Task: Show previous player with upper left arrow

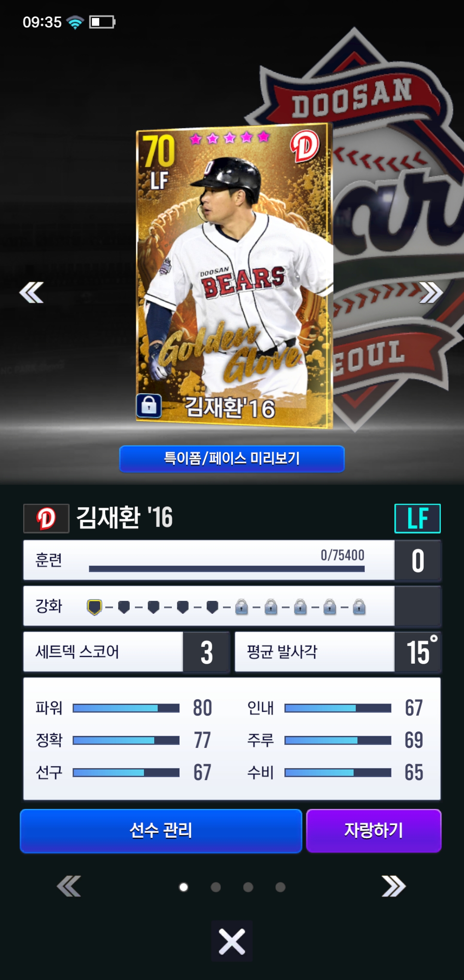Action: pos(32,292)
